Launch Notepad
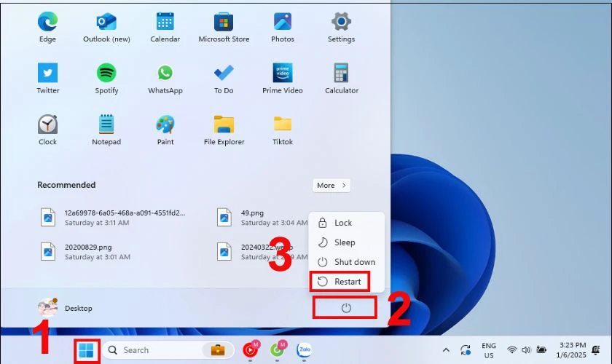The width and height of the screenshot is (612, 364). 106,130
